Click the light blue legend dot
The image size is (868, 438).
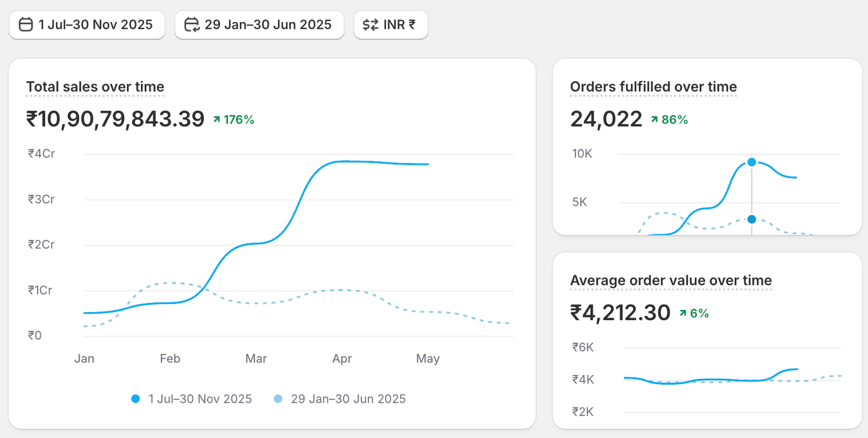[278, 399]
